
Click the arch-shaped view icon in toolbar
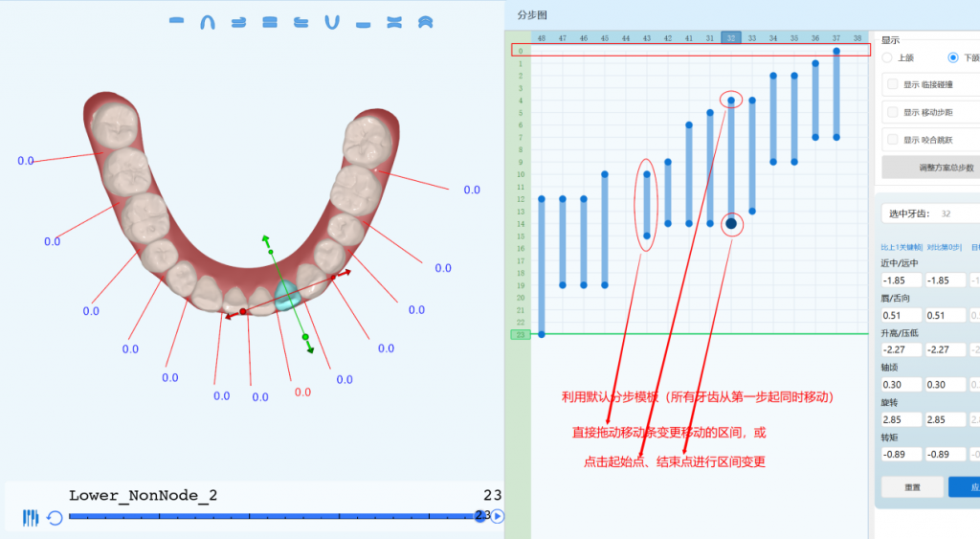pos(207,22)
